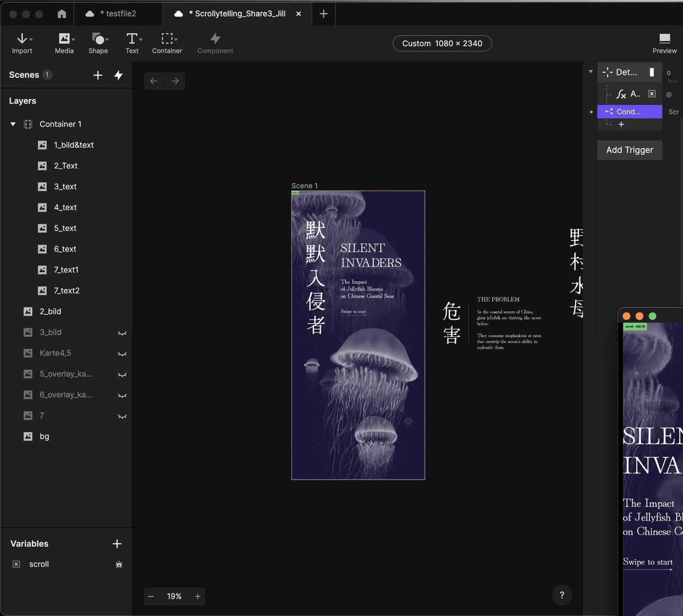Open a new tab with plus
The height and width of the screenshot is (616, 683).
tap(324, 14)
